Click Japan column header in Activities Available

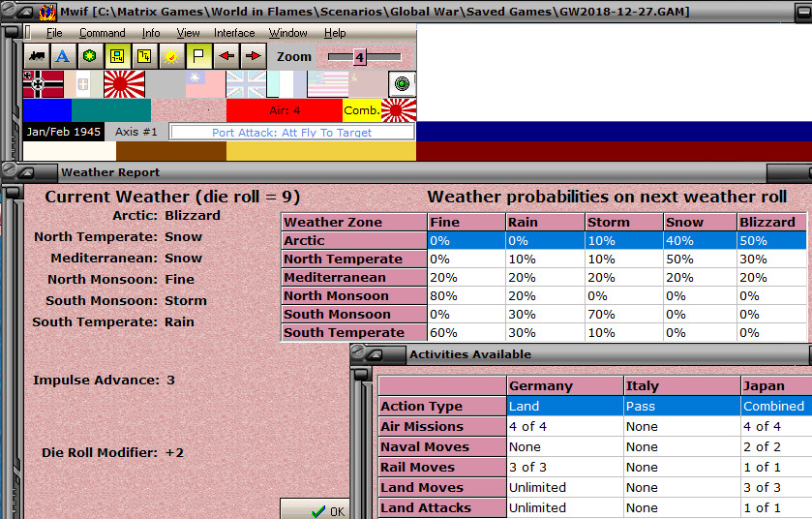click(777, 386)
